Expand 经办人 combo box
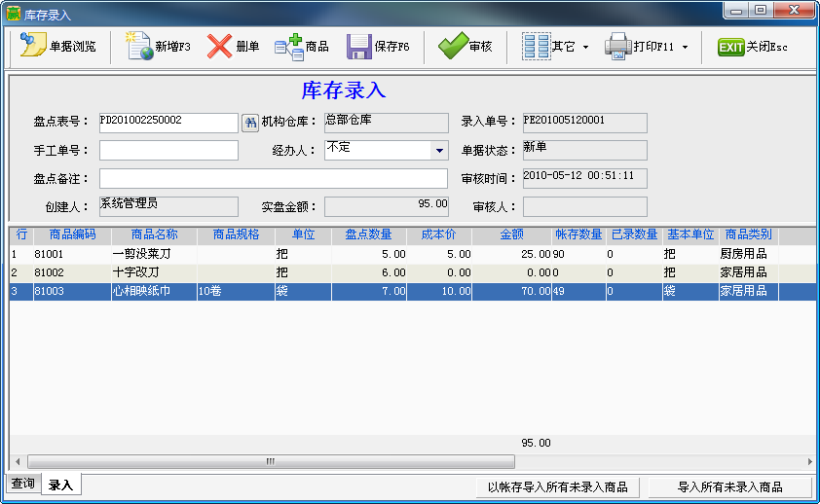The image size is (820, 504). [x=439, y=151]
